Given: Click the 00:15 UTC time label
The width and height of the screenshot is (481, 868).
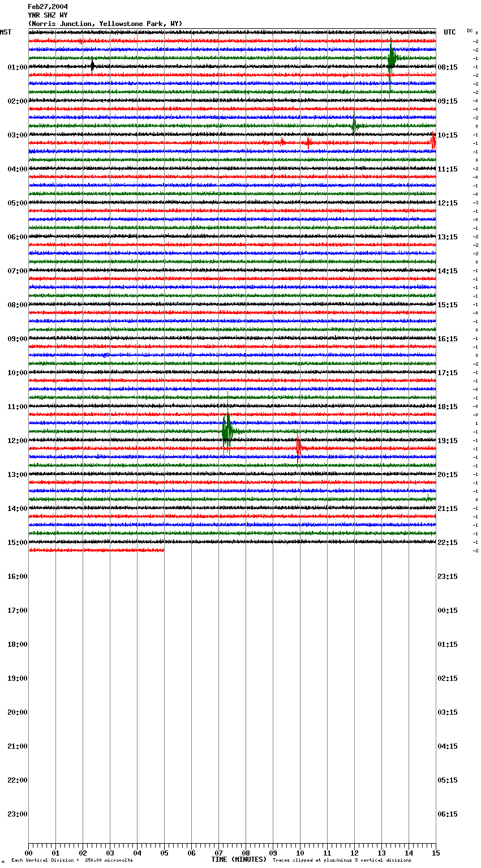Looking at the screenshot, I should click(x=448, y=611).
